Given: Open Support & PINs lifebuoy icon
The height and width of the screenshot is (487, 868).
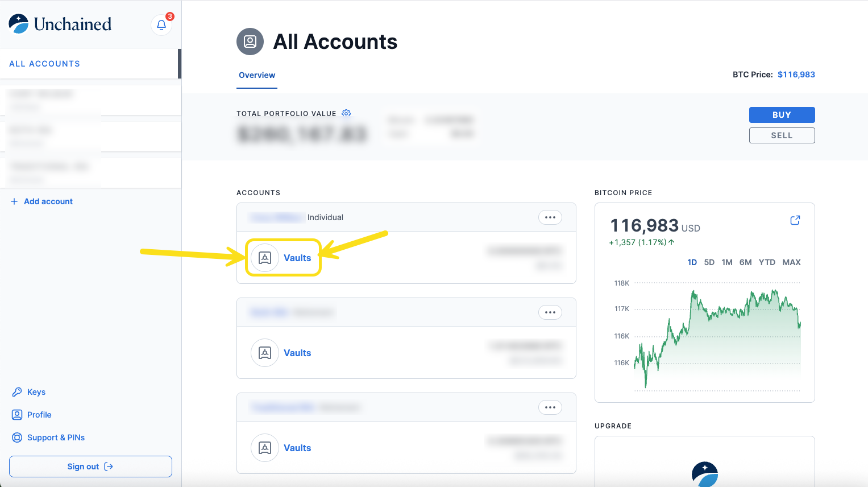Looking at the screenshot, I should coord(17,438).
